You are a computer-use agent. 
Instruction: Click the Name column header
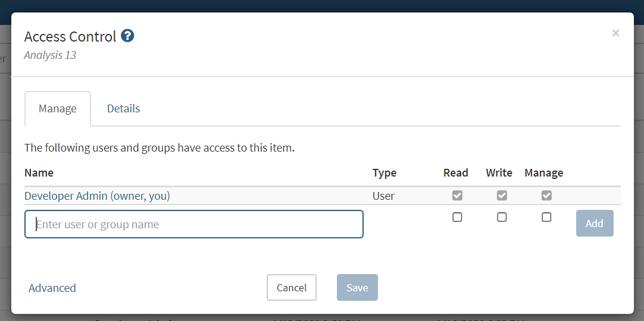39,173
